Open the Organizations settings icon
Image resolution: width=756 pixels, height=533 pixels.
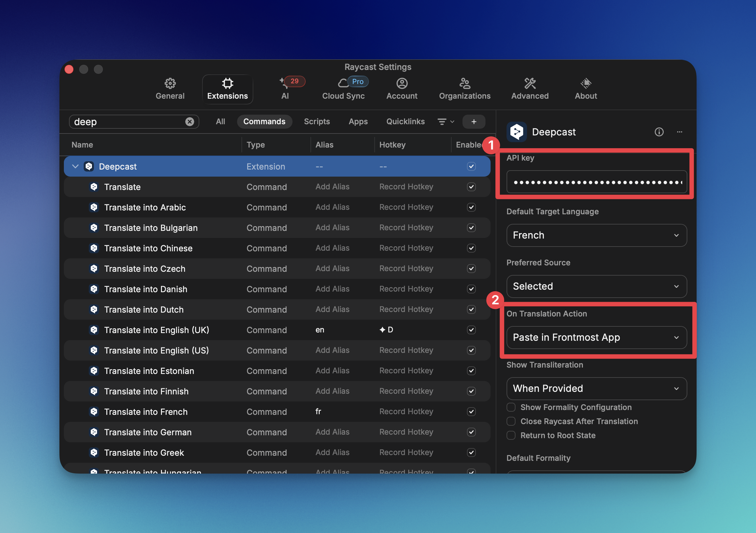click(x=464, y=83)
